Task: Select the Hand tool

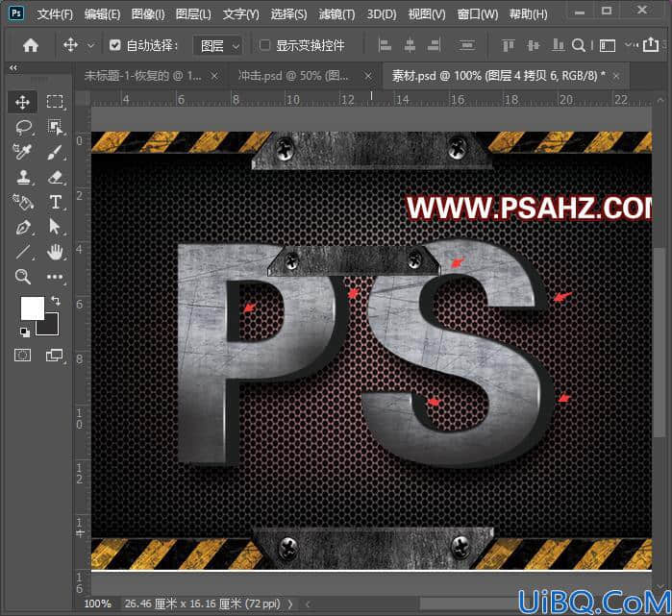Action: (x=55, y=253)
